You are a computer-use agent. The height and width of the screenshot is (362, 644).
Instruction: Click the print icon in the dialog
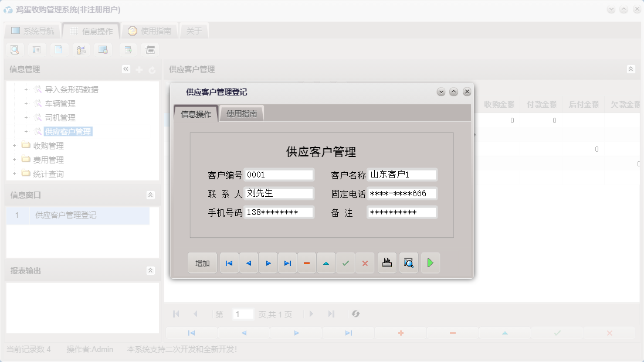click(x=387, y=262)
